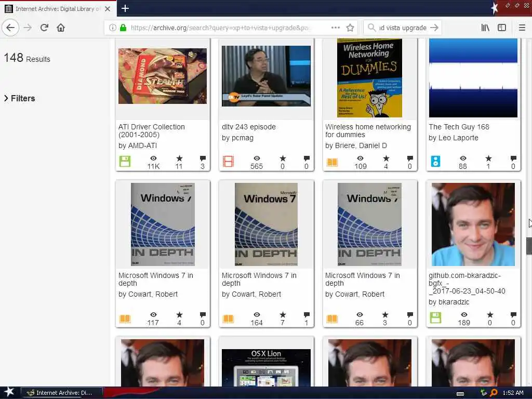This screenshot has width=532, height=399.
Task: Open Windows 7 In Depth cover with 164 views
Action: click(266, 224)
